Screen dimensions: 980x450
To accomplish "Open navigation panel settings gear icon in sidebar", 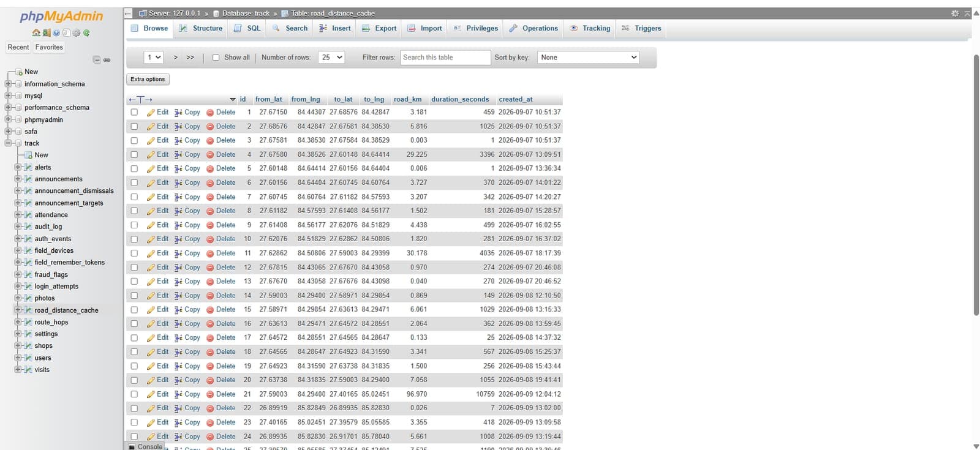I will point(77,32).
